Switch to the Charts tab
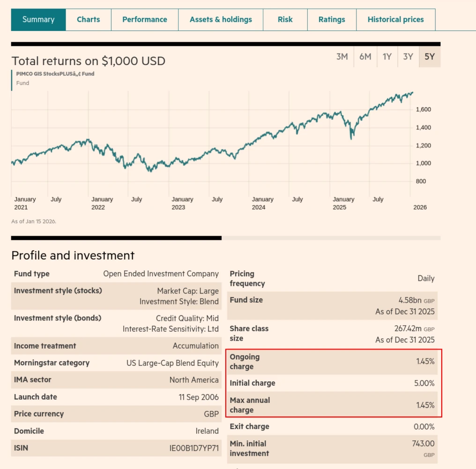 (88, 20)
